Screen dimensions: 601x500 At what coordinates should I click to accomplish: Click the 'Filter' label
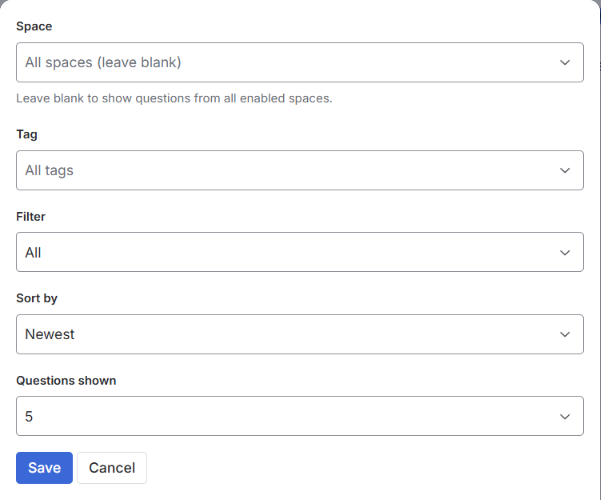click(x=31, y=217)
